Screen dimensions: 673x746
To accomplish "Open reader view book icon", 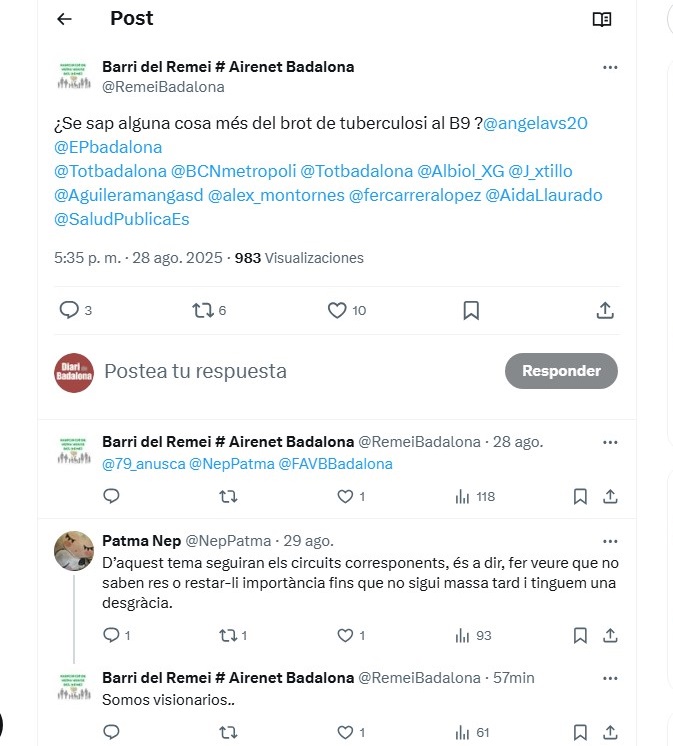I will tap(602, 20).
